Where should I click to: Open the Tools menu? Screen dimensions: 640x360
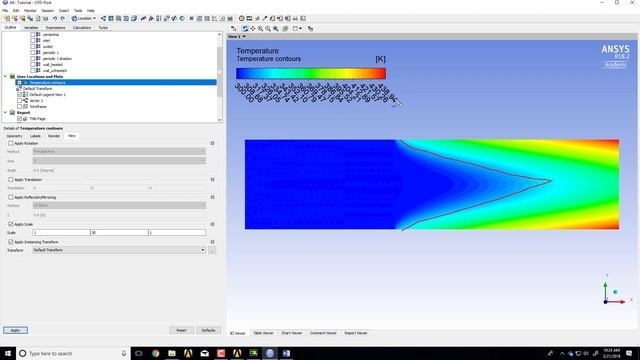pos(78,11)
